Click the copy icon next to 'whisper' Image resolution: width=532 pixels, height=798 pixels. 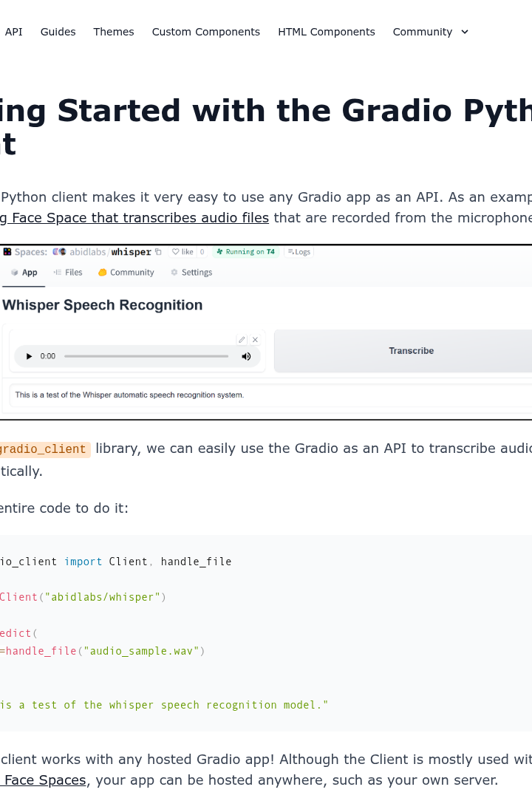tap(158, 252)
